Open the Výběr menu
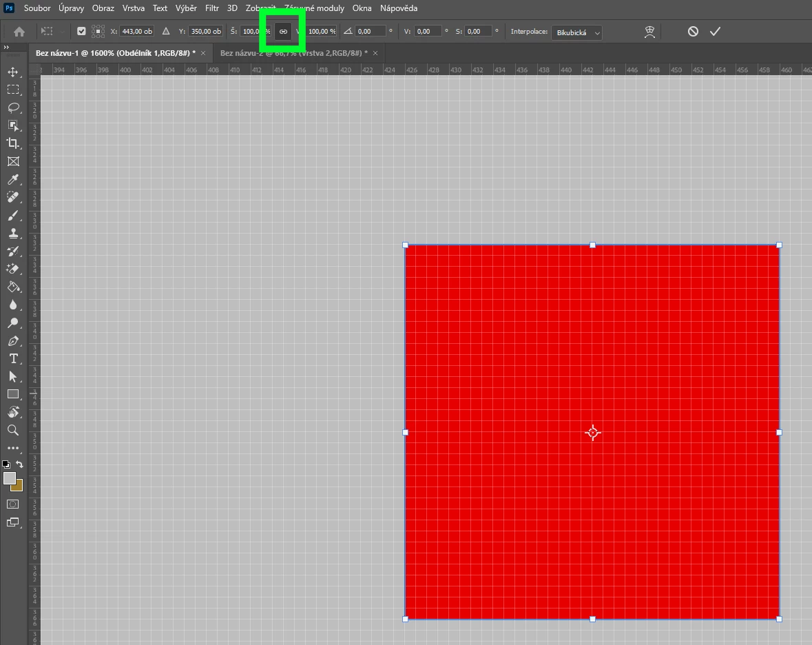 click(x=186, y=8)
